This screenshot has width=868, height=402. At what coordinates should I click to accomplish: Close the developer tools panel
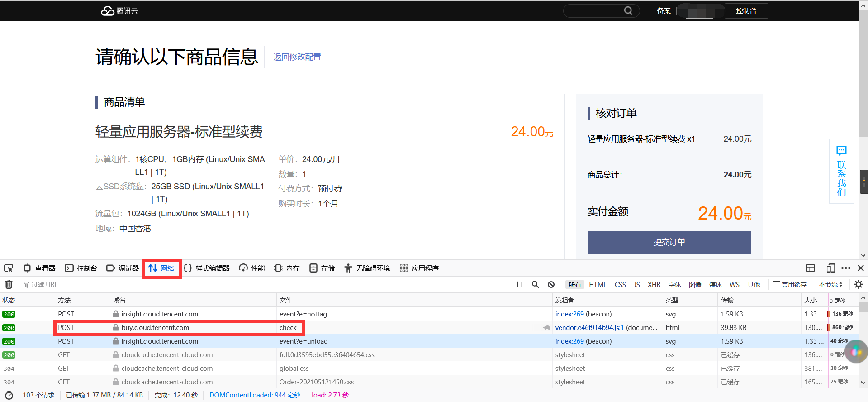[x=861, y=268]
